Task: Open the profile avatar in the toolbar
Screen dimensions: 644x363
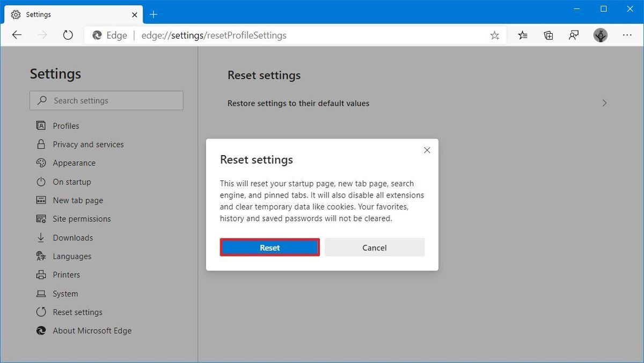Action: pos(601,35)
